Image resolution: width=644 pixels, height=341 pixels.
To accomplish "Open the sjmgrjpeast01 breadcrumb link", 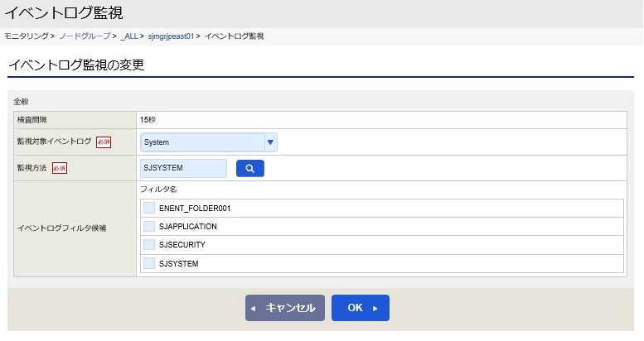I will (x=171, y=36).
